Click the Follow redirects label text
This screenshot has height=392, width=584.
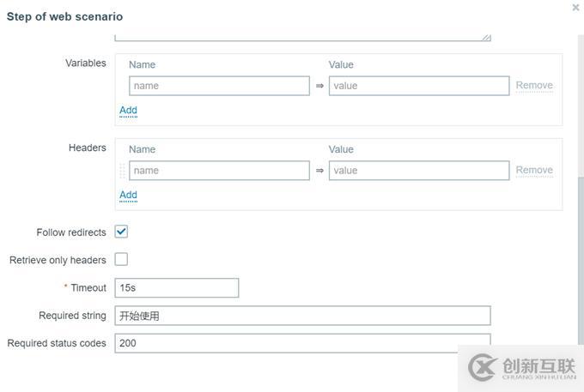click(x=71, y=232)
